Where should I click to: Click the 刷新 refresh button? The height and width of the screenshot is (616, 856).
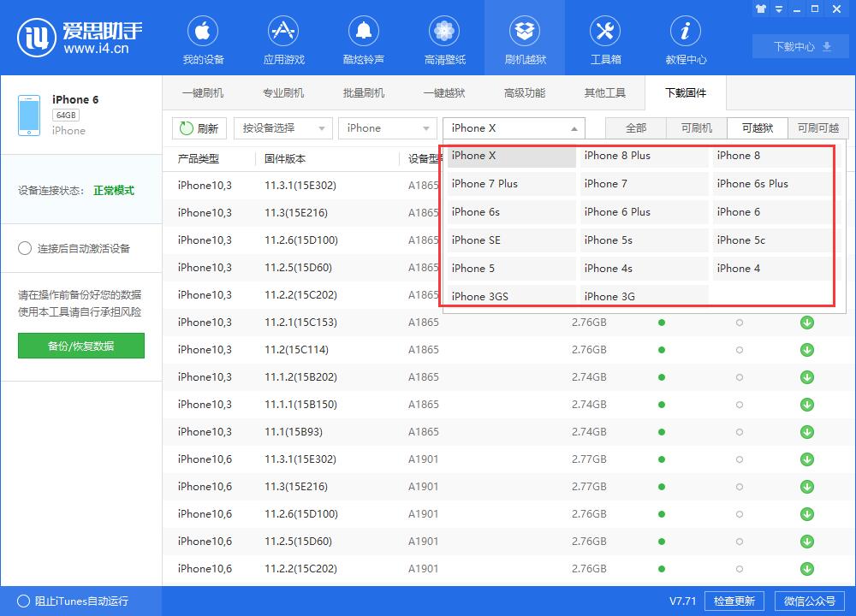pyautogui.click(x=199, y=129)
